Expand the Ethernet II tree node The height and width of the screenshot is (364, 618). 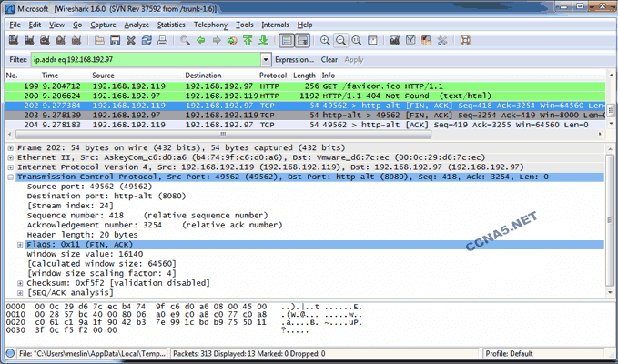[x=11, y=157]
